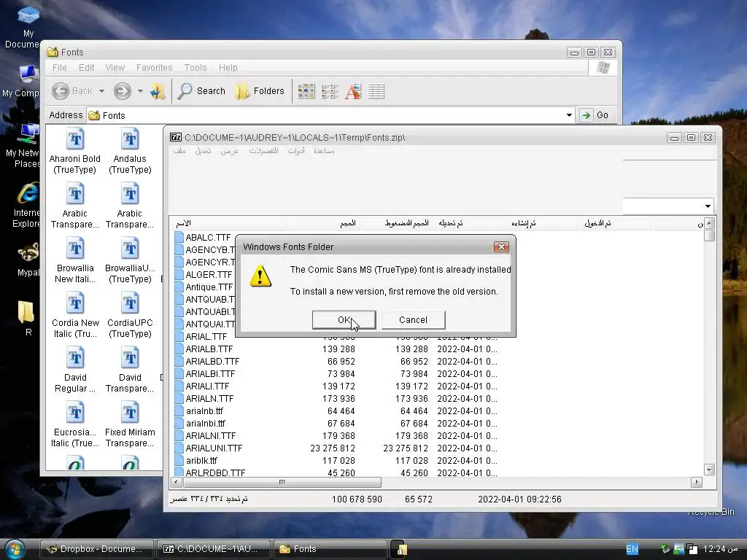This screenshot has width=747, height=560.
Task: Select ARIALN.TTF file row
Action: click(336, 399)
